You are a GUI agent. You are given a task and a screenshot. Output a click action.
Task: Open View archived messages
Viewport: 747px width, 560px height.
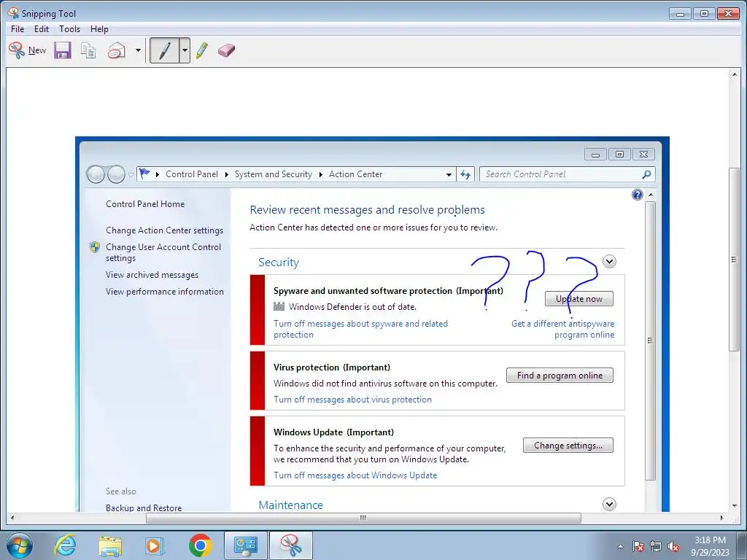pyautogui.click(x=152, y=275)
